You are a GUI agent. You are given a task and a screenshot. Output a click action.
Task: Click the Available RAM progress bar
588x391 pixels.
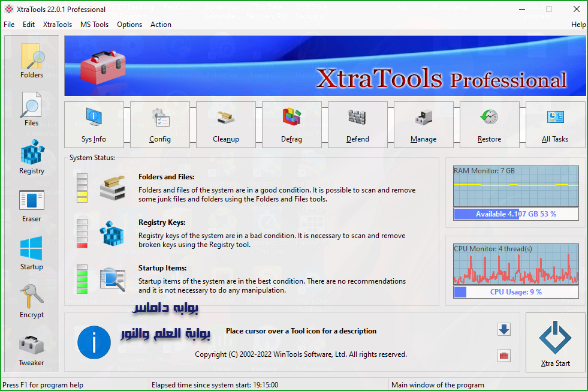click(516, 214)
